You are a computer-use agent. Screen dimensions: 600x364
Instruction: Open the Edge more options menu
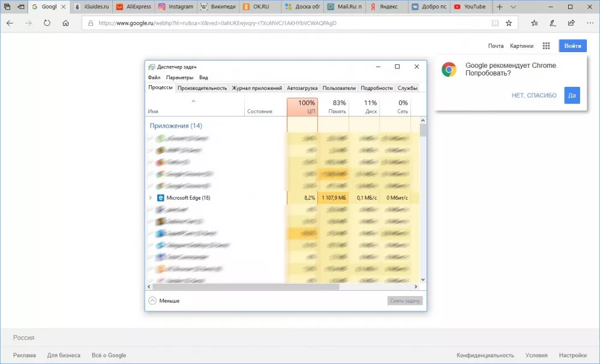[x=590, y=23]
